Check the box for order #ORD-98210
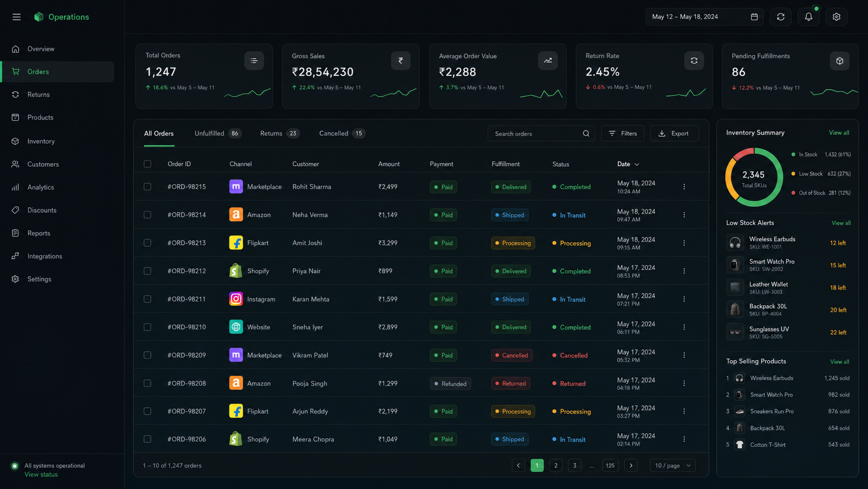The width and height of the screenshot is (868, 489). tap(147, 327)
